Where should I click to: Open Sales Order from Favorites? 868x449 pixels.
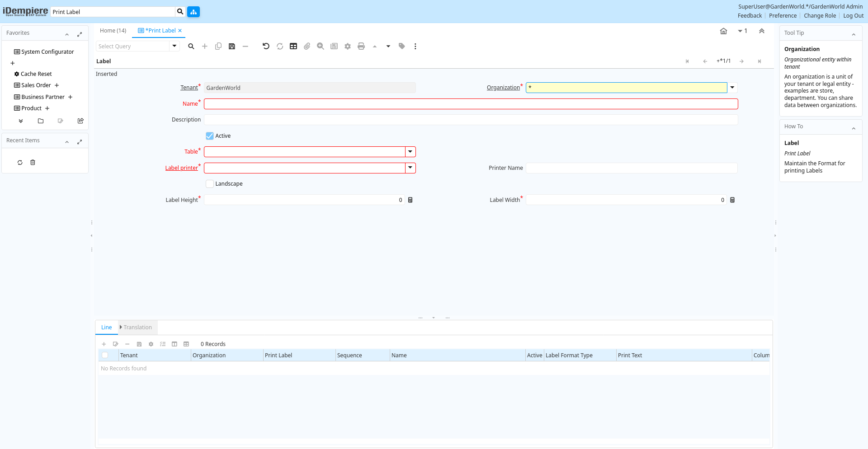coord(36,85)
